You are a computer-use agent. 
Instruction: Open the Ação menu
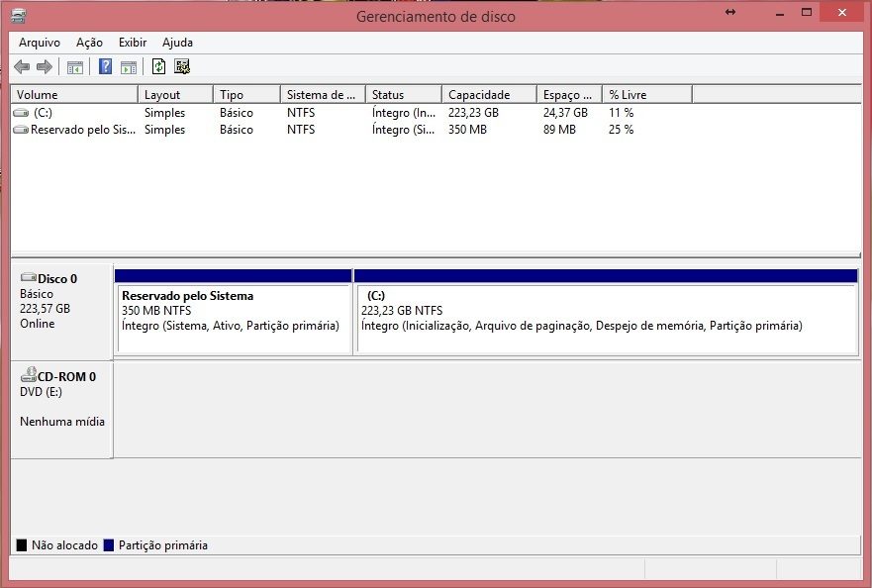89,43
